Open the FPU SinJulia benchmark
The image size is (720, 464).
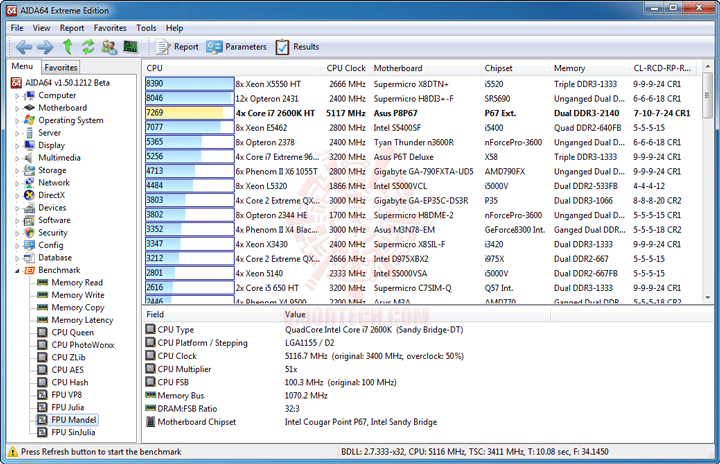pyautogui.click(x=73, y=432)
